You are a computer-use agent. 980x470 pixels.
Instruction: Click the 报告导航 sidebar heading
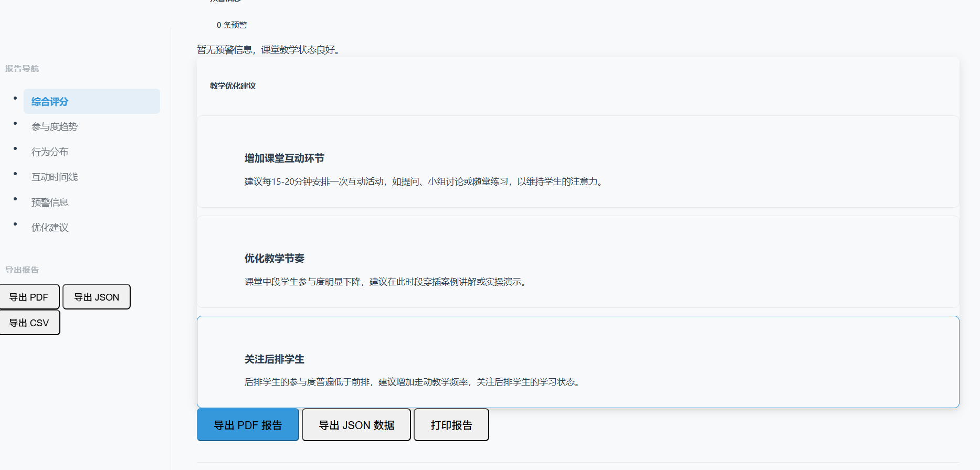click(x=22, y=69)
